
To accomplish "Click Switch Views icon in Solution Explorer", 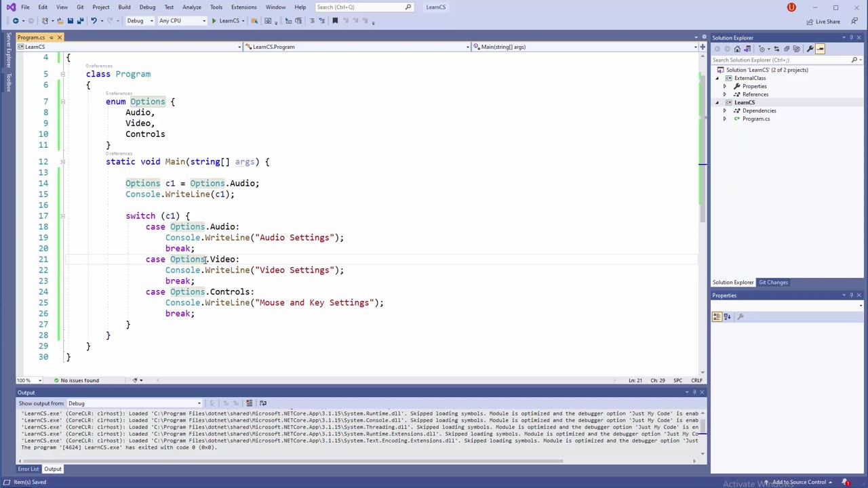I will tap(747, 49).
